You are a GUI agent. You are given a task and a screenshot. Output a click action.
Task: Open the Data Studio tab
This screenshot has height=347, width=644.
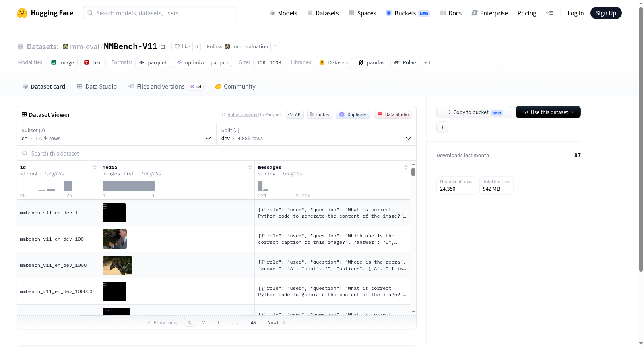(x=97, y=87)
